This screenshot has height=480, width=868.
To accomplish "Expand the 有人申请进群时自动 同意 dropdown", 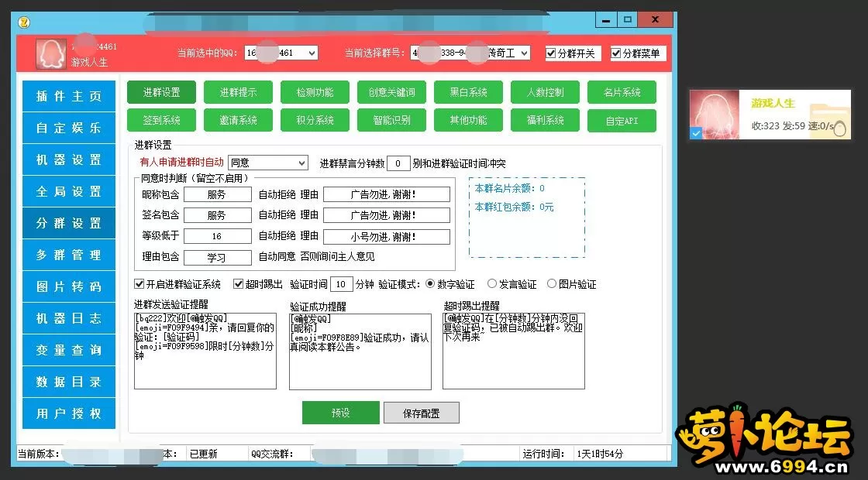I will pos(301,163).
